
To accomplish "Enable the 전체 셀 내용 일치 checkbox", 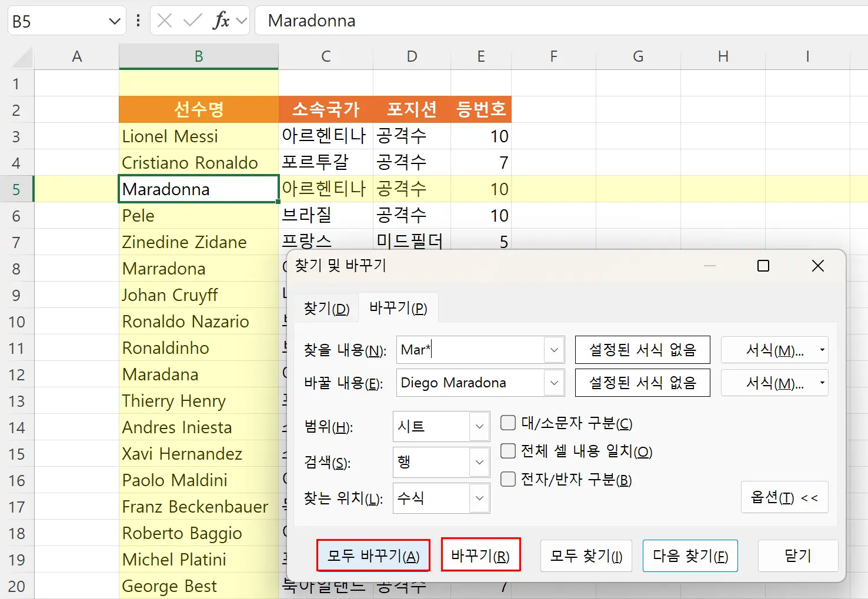I will point(507,451).
